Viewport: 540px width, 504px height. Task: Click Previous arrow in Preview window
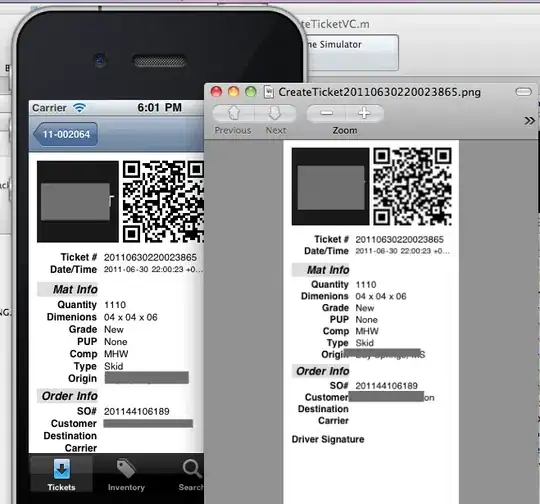pos(233,113)
